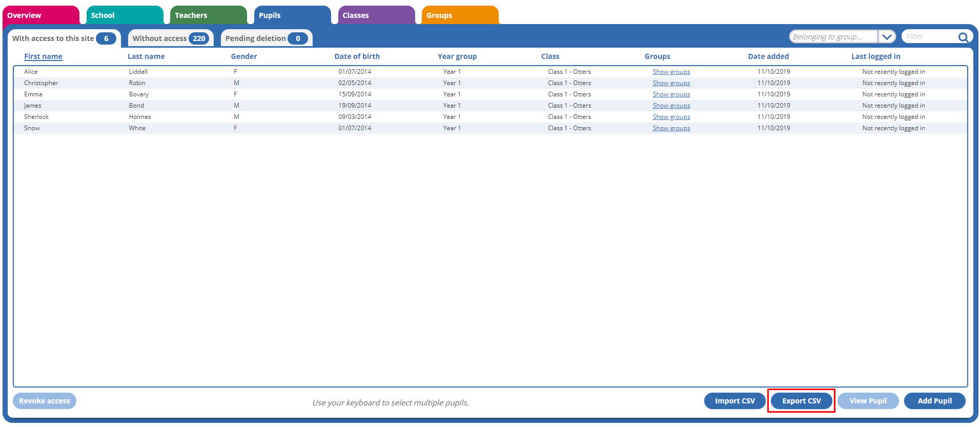Viewport: 980px width, 427px height.
Task: Sort by the Date of birth column
Action: point(357,56)
